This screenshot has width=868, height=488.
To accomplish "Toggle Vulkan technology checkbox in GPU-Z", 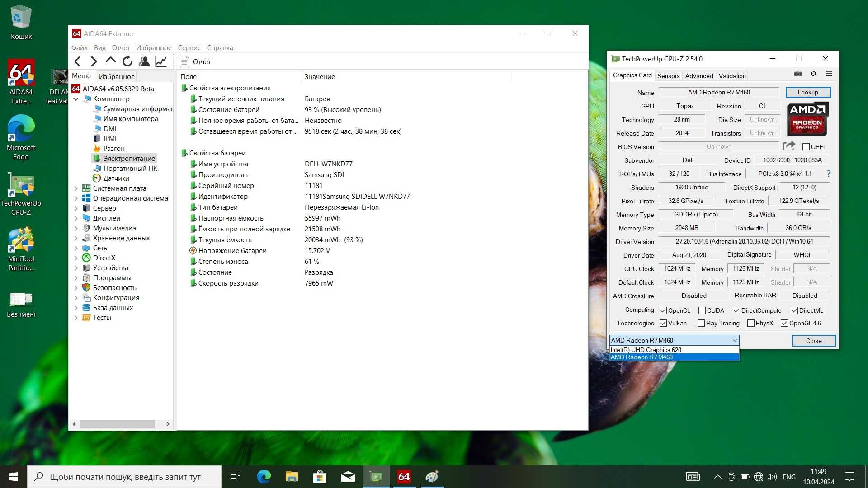I will pyautogui.click(x=663, y=323).
